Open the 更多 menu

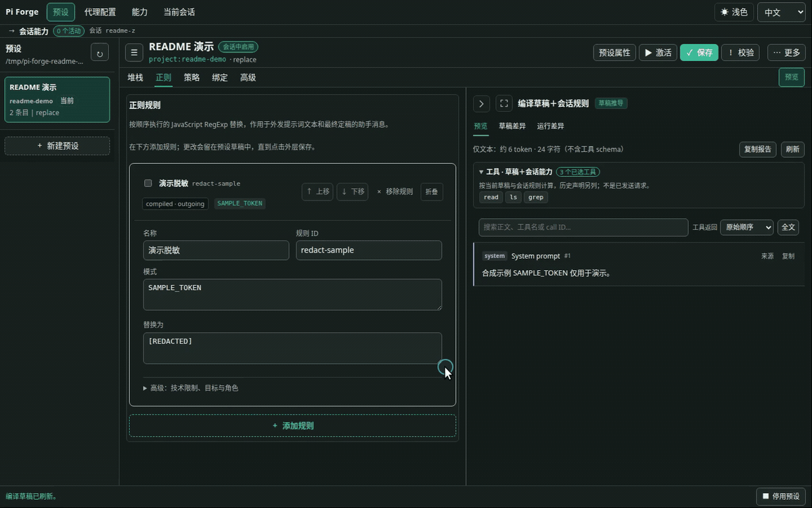786,53
